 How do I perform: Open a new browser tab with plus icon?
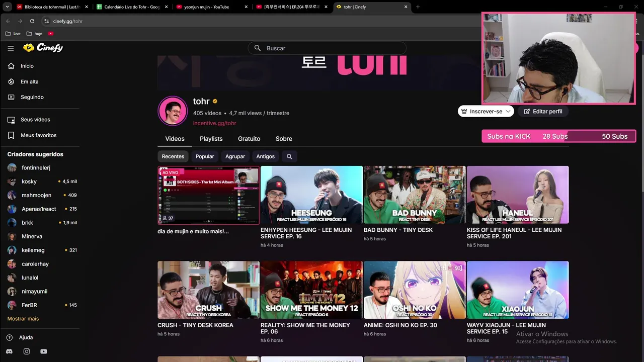point(418,7)
